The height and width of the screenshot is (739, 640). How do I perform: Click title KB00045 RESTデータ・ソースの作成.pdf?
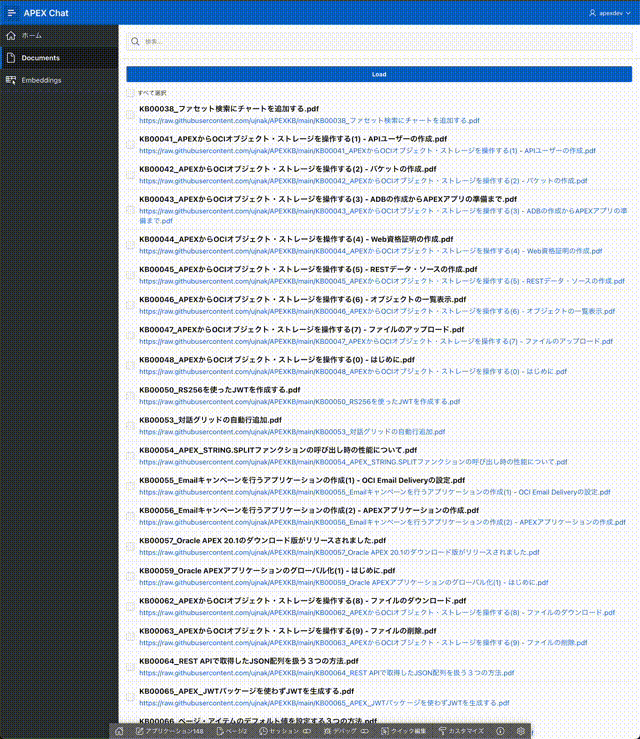tap(308, 269)
